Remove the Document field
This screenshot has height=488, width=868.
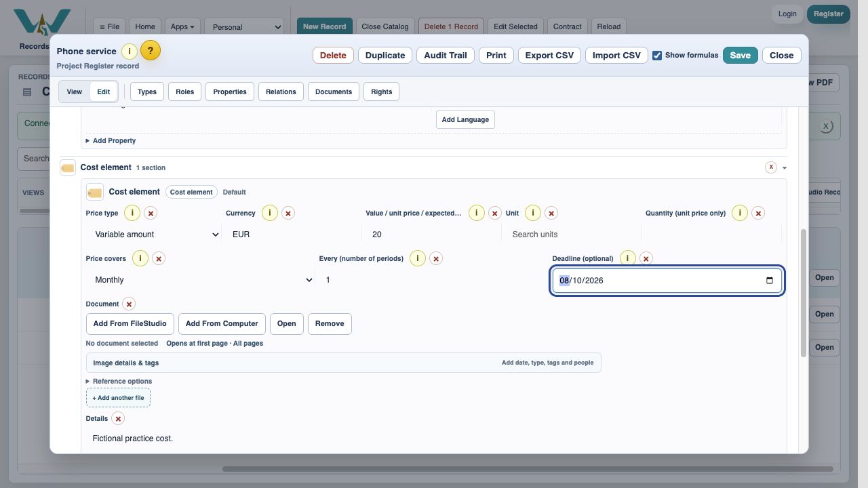coord(129,304)
